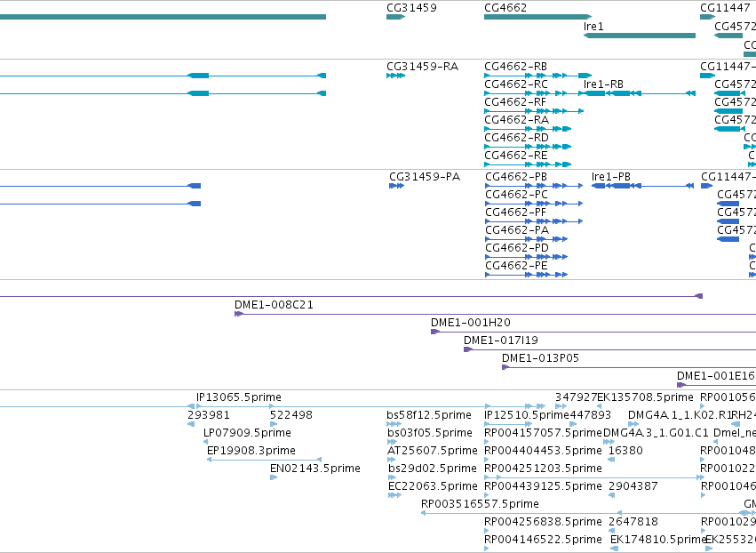
Task: Select EST RP004256838.5prime
Action: 543,522
